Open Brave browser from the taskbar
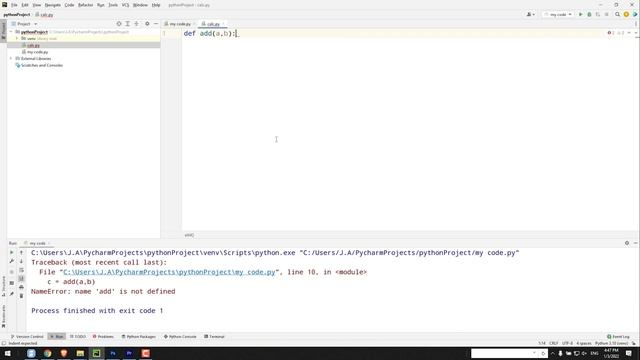Screen dimensions: 640x360 pyautogui.click(x=64, y=353)
